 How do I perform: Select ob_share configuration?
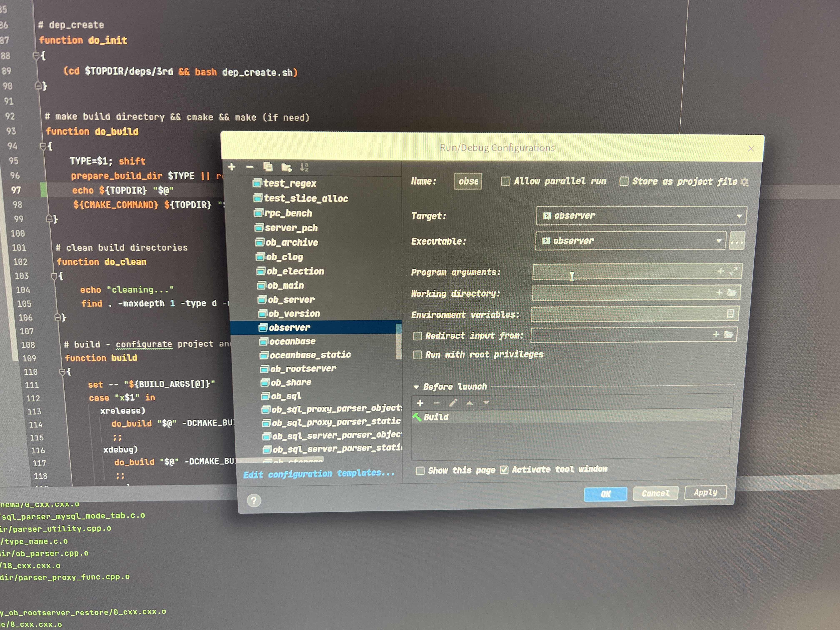tap(286, 382)
